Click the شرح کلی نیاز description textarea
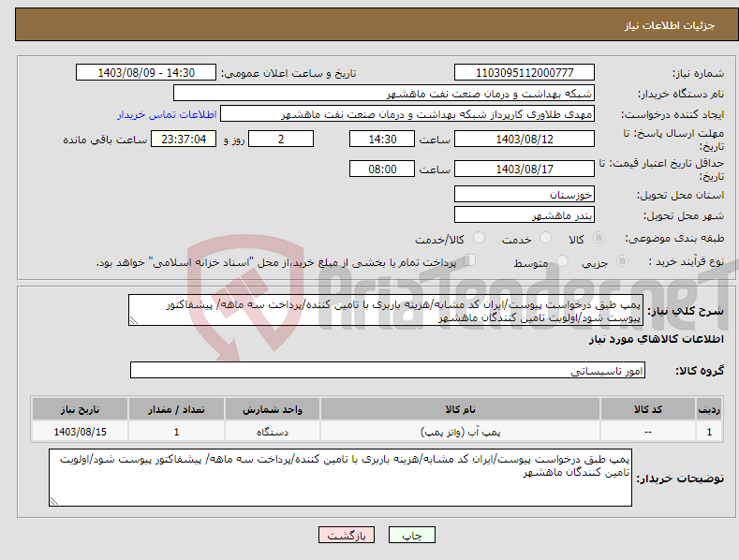 [x=386, y=310]
